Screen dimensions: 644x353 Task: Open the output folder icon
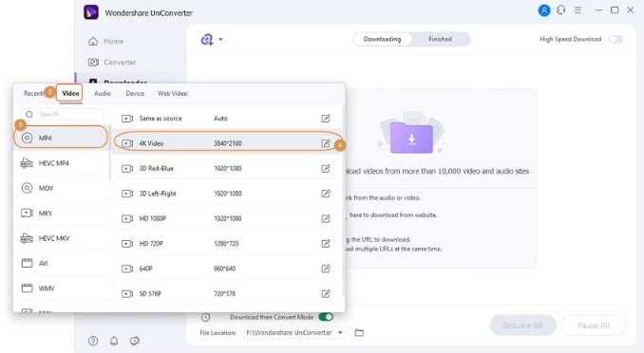pos(359,332)
